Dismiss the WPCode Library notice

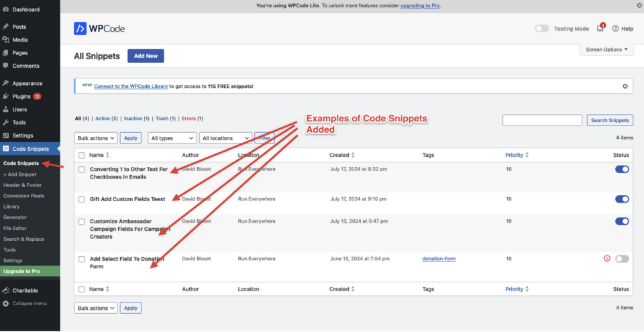[x=625, y=87]
